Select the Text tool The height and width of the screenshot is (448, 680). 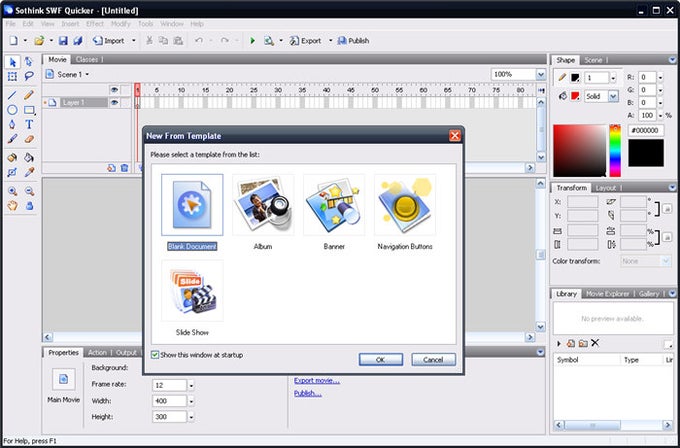29,124
